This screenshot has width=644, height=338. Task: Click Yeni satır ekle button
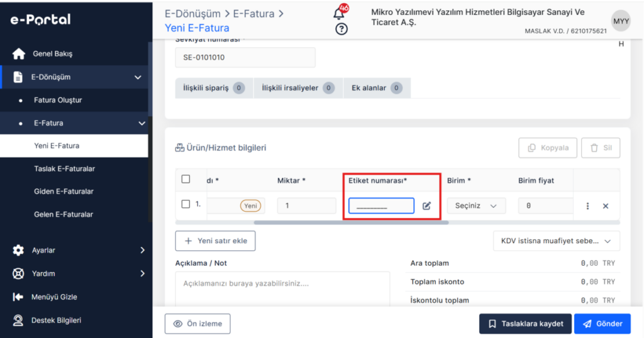coord(215,241)
